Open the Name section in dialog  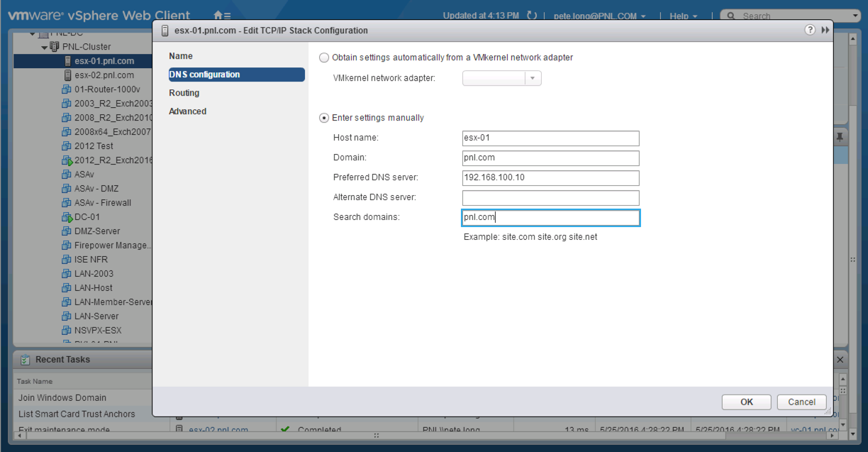click(181, 56)
